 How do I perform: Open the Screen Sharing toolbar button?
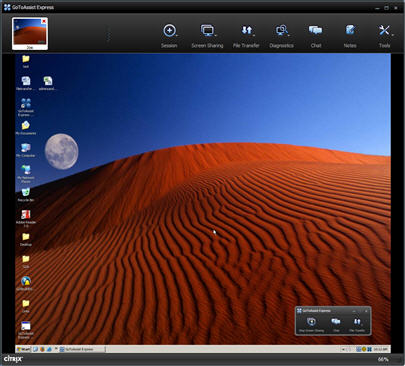pyautogui.click(x=207, y=36)
